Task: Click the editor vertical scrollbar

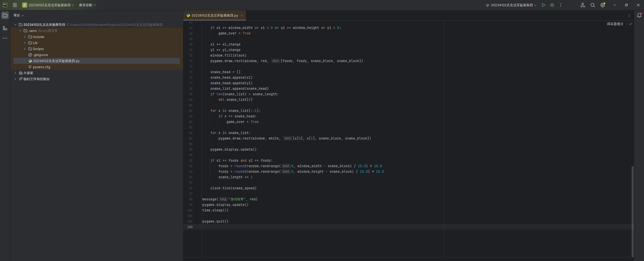Action: [632, 211]
